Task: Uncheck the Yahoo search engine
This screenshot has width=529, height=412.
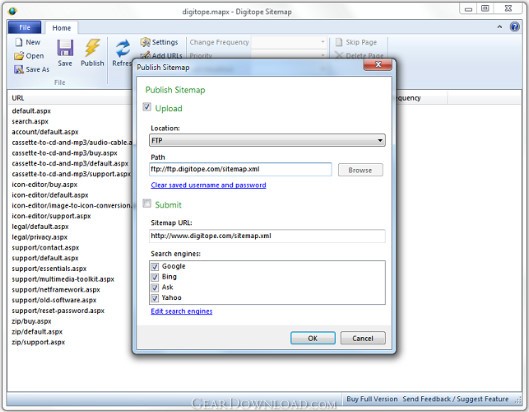Action: (x=155, y=298)
